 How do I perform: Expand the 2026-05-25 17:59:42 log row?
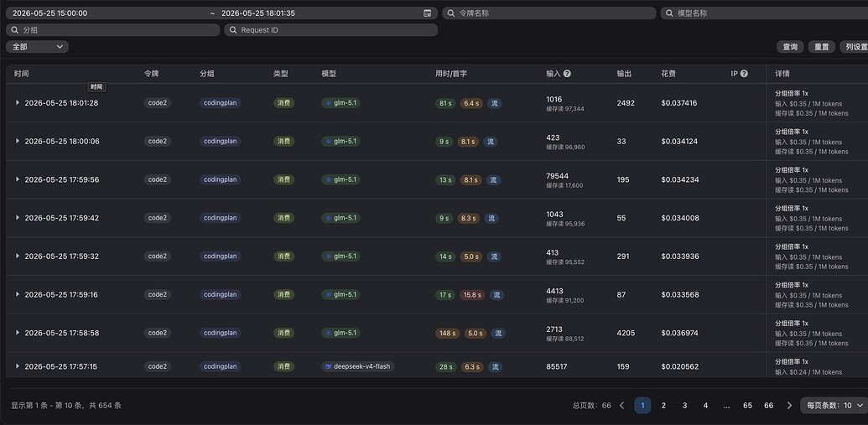tap(17, 217)
